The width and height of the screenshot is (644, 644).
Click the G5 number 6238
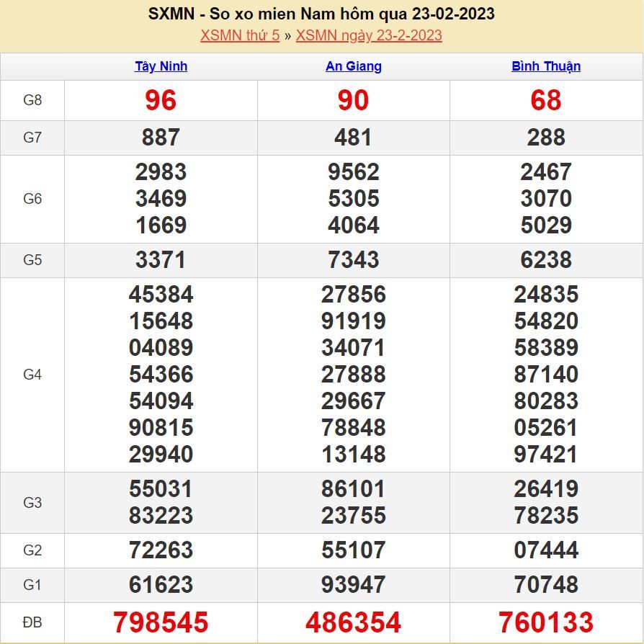point(546,260)
